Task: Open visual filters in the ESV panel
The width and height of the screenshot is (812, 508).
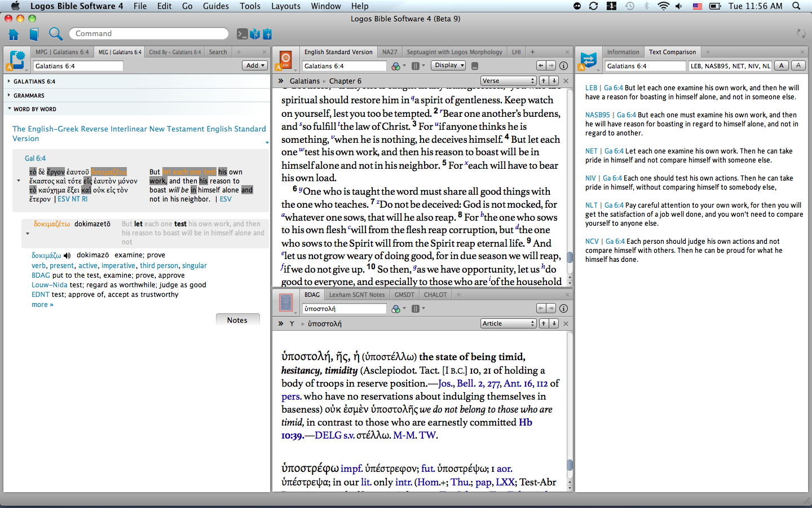Action: (398, 66)
